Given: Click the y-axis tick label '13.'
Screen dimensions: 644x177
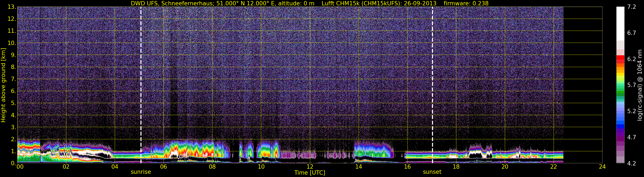Looking at the screenshot, I should click(12, 7).
